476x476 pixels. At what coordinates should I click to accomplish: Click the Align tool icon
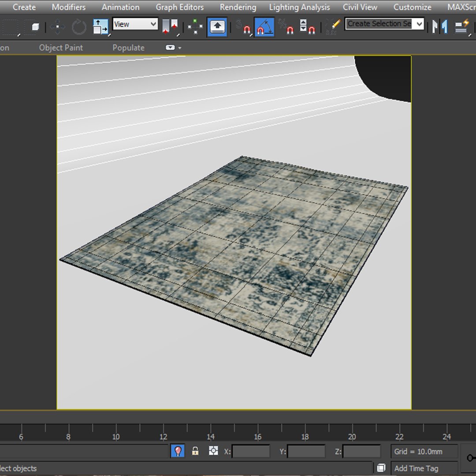pos(463,27)
